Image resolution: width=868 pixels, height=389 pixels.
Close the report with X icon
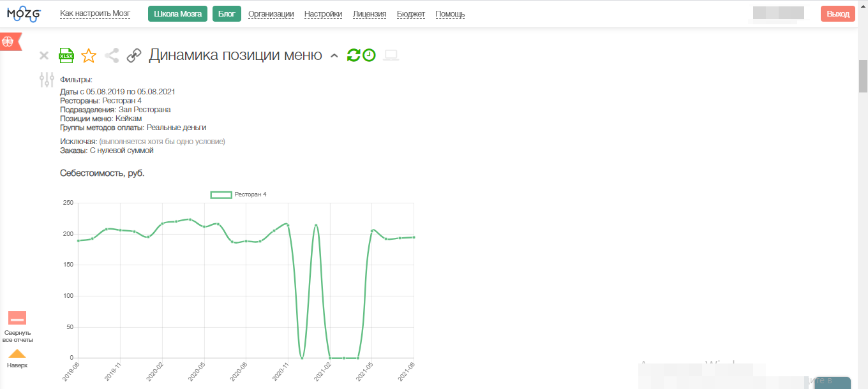[x=44, y=55]
